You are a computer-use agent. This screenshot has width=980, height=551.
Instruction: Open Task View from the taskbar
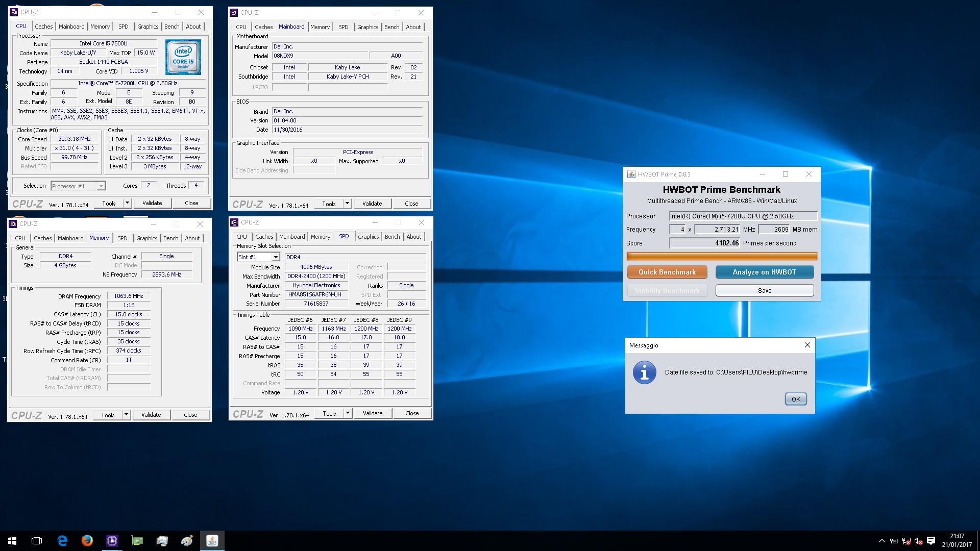(x=37, y=541)
